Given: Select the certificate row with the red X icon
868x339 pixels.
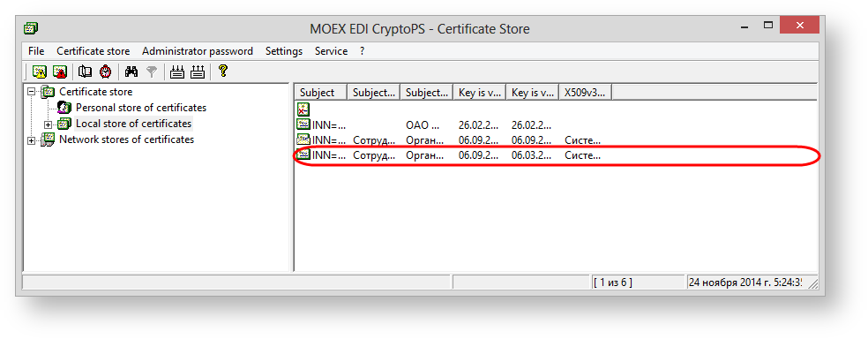Looking at the screenshot, I should tap(555, 109).
